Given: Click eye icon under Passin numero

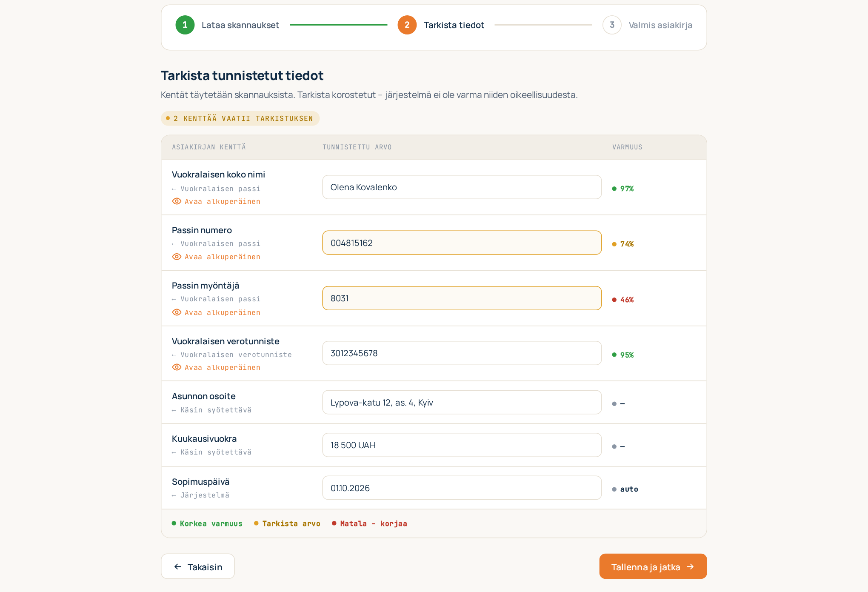Looking at the screenshot, I should pos(177,257).
